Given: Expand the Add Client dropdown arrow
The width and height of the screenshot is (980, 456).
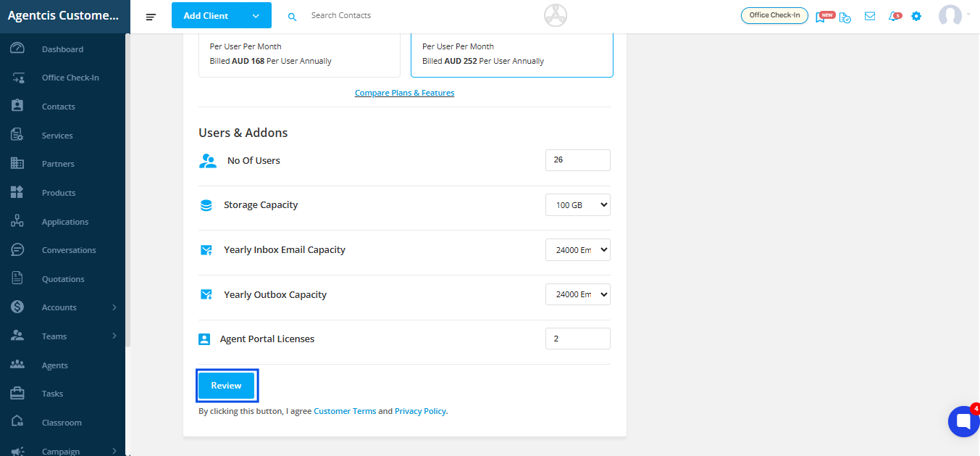Looking at the screenshot, I should 256,16.
